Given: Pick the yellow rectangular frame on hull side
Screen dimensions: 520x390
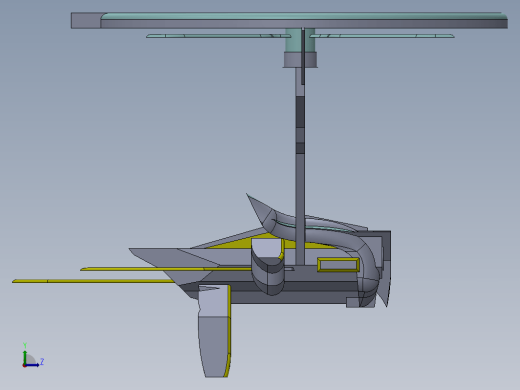Looking at the screenshot, I should tap(338, 264).
